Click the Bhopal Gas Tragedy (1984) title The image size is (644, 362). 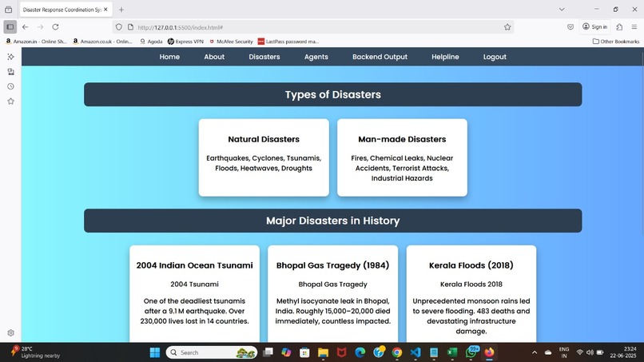pos(332,265)
